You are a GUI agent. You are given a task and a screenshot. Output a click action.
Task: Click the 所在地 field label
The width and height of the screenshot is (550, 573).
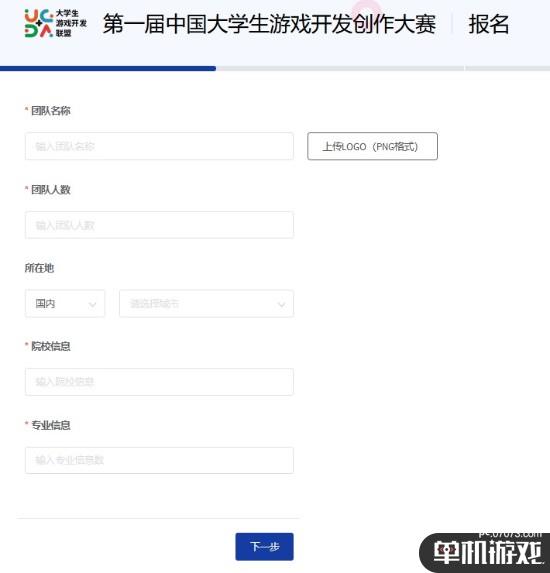(x=39, y=268)
